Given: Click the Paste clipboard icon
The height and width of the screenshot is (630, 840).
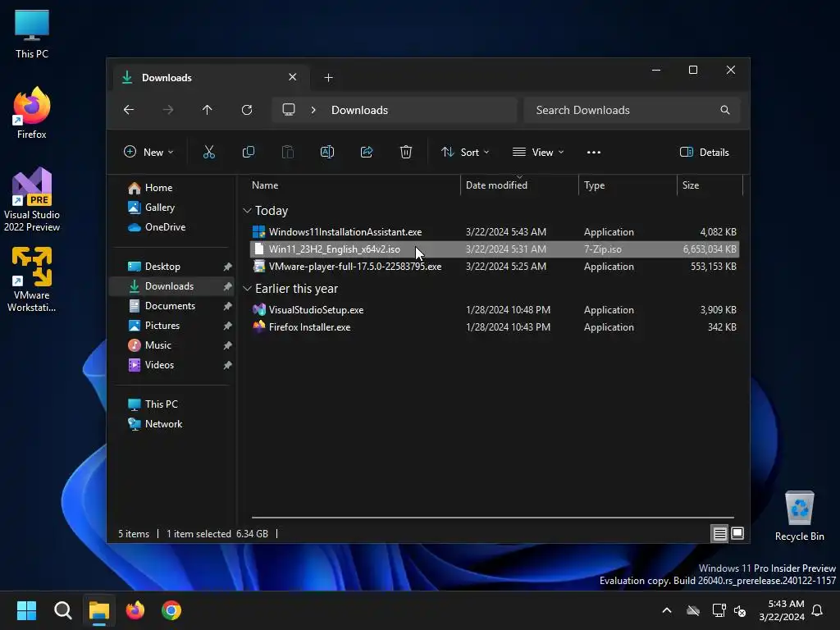Looking at the screenshot, I should point(288,152).
